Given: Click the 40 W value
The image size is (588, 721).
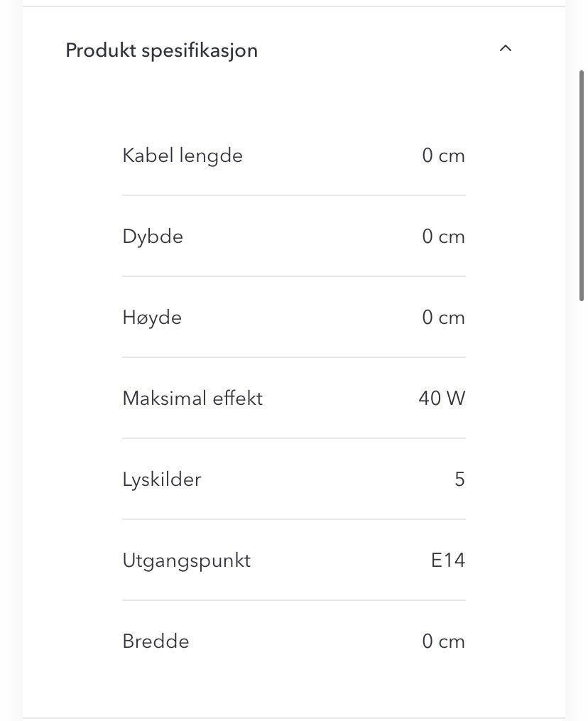Looking at the screenshot, I should coord(442,399).
